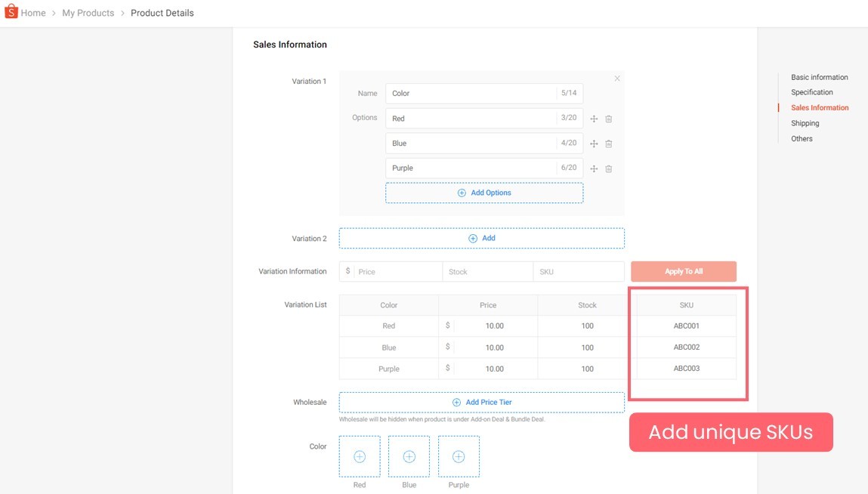Screen dimensions: 868x494
Task: Upload image for Purple color
Action: click(459, 456)
